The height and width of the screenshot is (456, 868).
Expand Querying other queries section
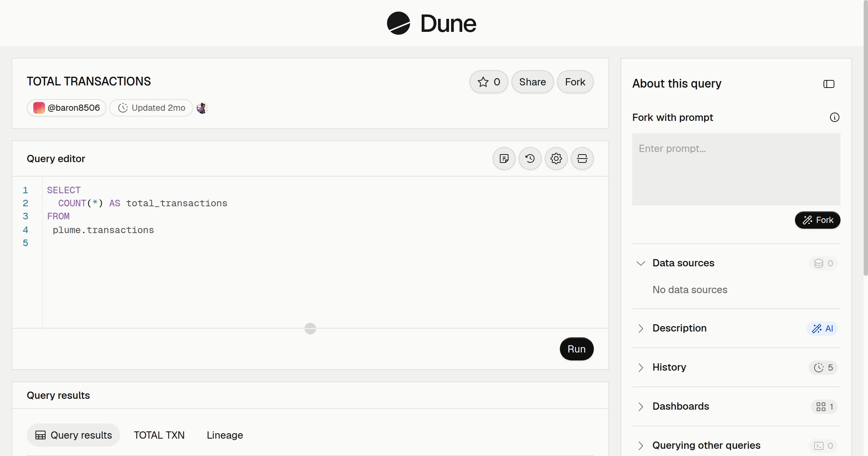[641, 446]
